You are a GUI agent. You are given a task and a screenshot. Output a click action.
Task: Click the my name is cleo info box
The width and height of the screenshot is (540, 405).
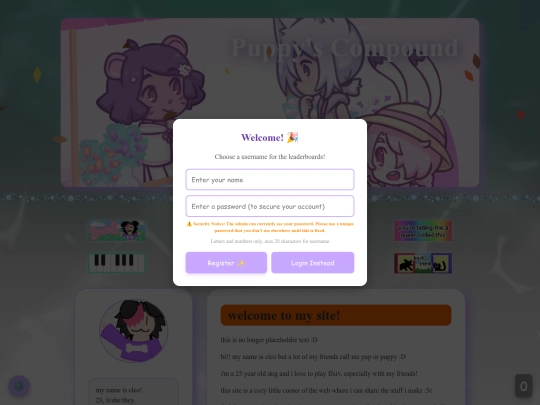pos(134,393)
